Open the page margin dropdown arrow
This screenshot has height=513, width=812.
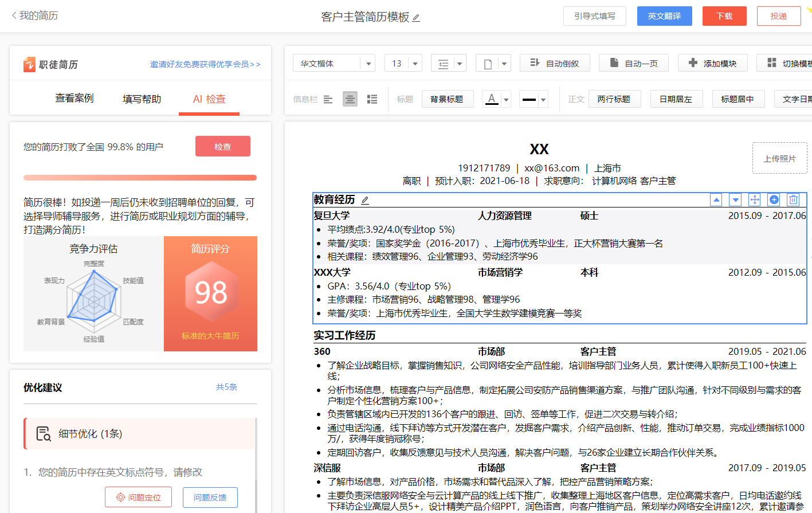point(504,64)
